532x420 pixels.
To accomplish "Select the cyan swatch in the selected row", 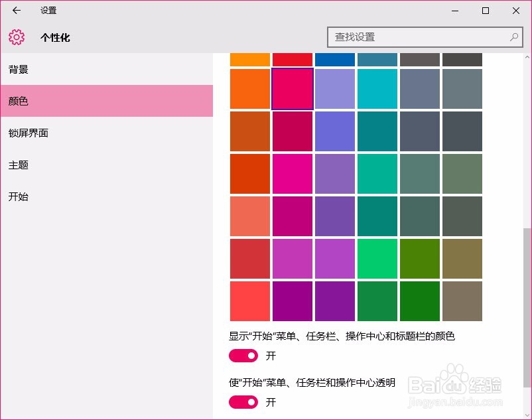I will (377, 89).
